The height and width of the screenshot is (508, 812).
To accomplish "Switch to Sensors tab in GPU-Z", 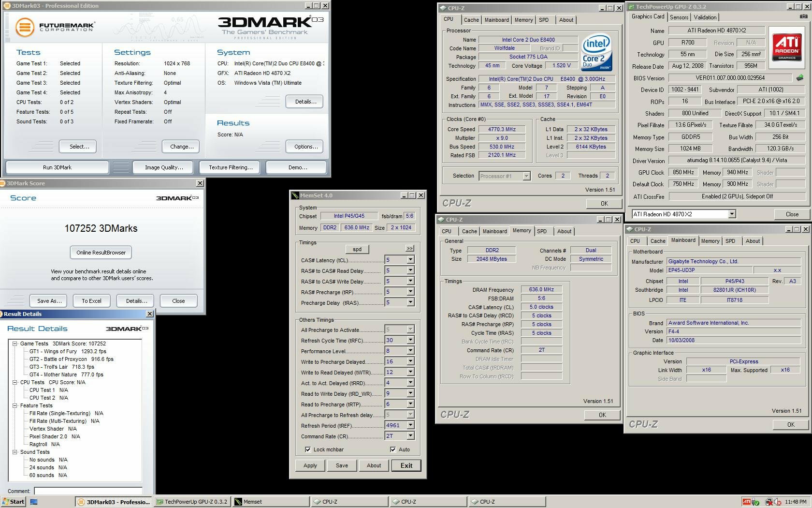I will point(679,17).
